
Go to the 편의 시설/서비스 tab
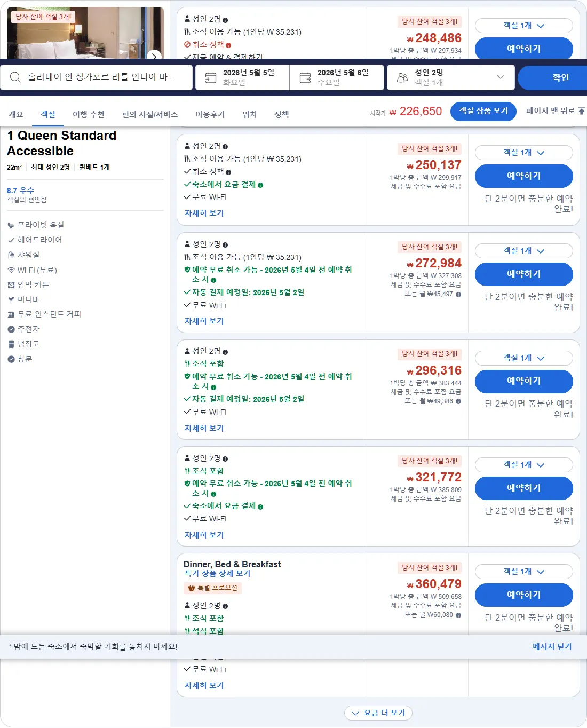[x=150, y=114]
